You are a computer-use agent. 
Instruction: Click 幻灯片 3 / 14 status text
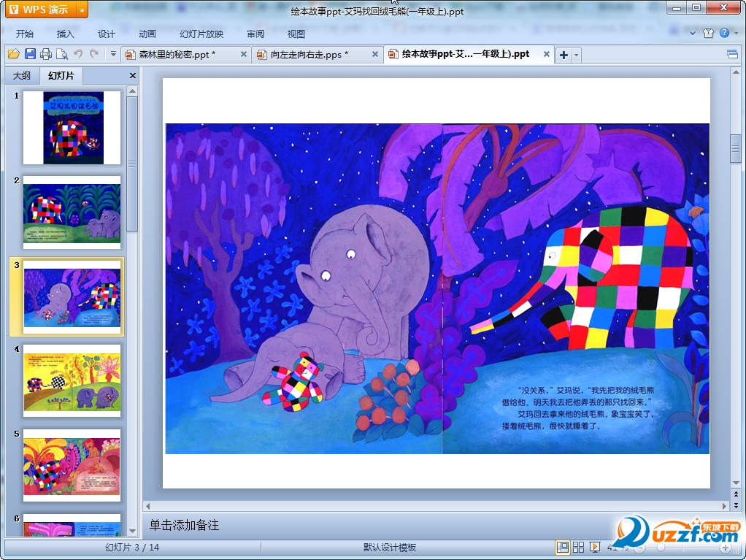pos(132,548)
